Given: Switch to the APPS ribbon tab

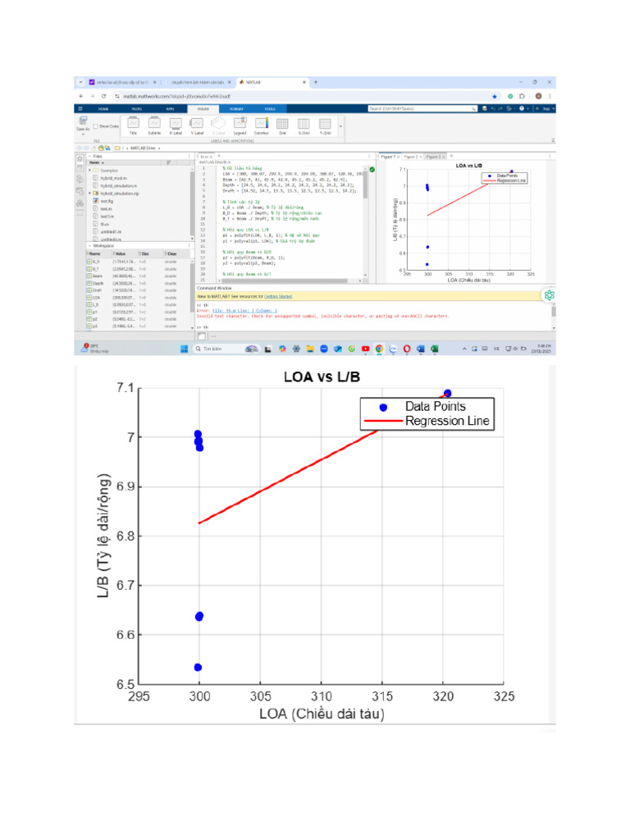Looking at the screenshot, I should click(x=170, y=109).
